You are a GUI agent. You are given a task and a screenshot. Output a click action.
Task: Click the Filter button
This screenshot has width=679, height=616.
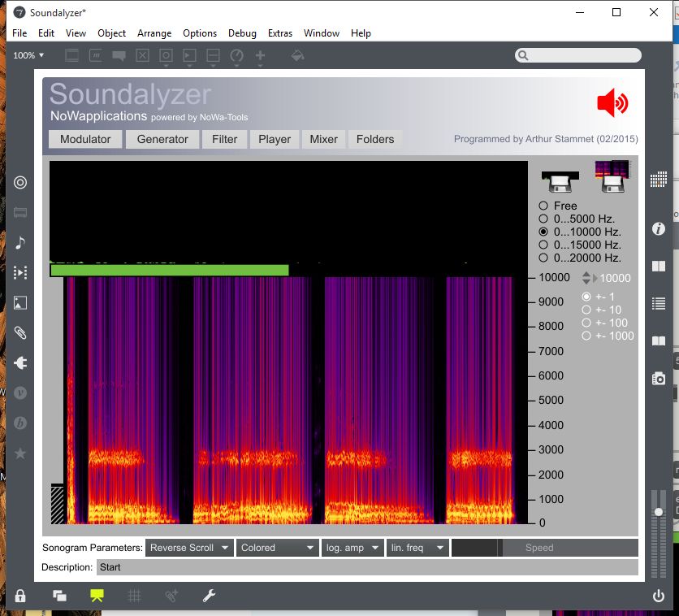[224, 140]
